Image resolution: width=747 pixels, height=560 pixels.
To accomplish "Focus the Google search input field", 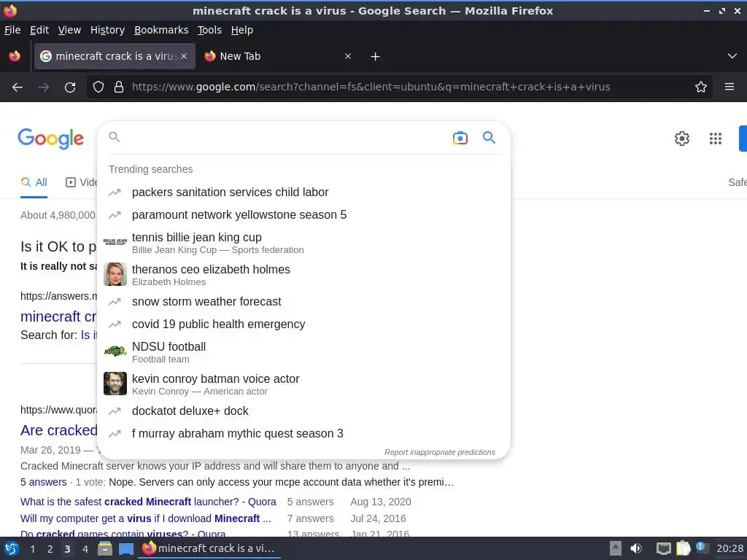I will click(284, 138).
